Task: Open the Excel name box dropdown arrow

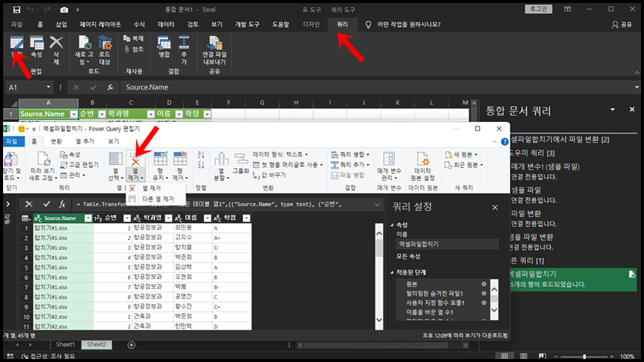Action: click(48, 87)
